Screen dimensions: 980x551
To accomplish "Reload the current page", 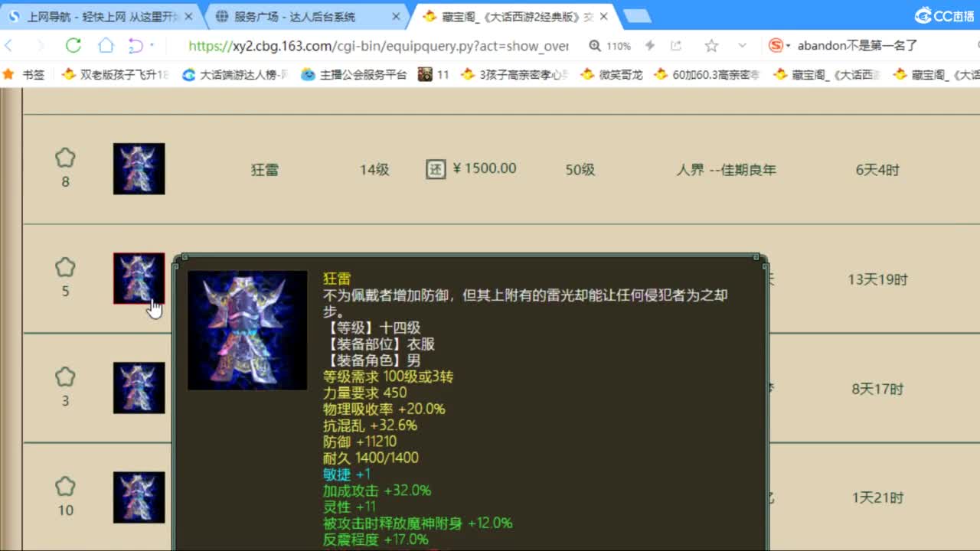I will tap(73, 46).
